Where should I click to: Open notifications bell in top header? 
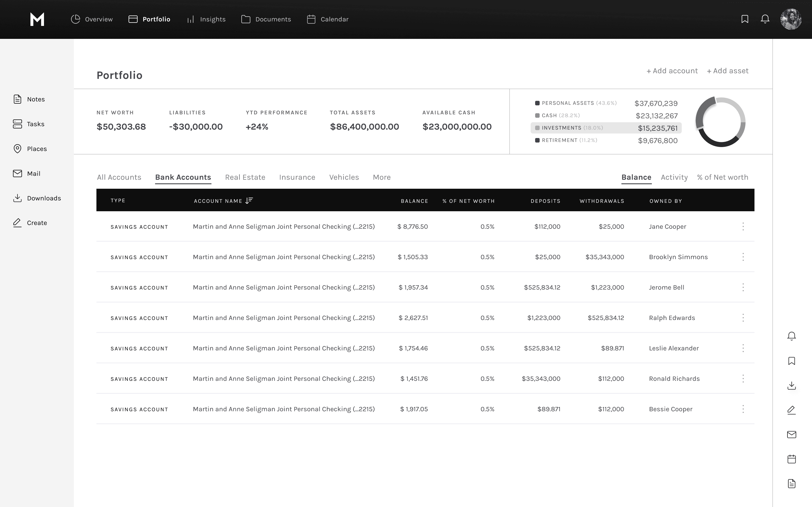pyautogui.click(x=765, y=19)
